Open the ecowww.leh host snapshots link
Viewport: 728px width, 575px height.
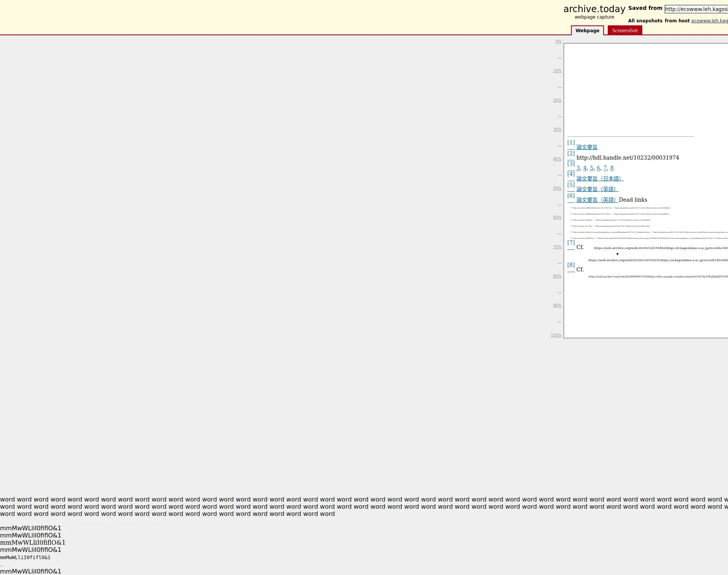tap(709, 21)
